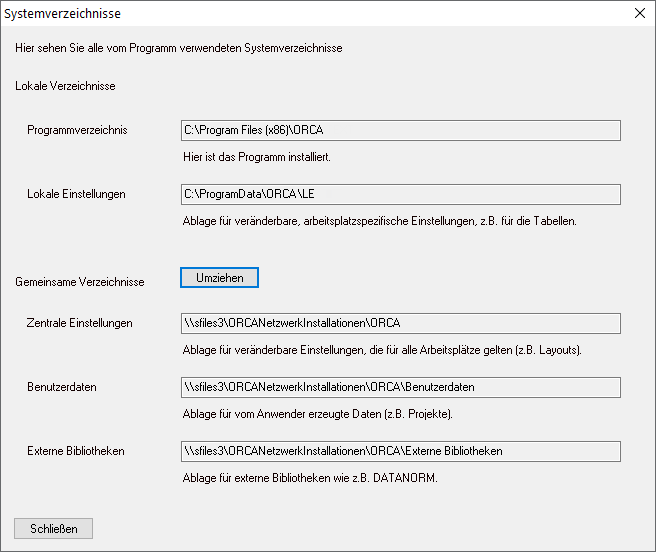Select the Programmverzeichnis path field
The height and width of the screenshot is (552, 656).
click(x=401, y=131)
